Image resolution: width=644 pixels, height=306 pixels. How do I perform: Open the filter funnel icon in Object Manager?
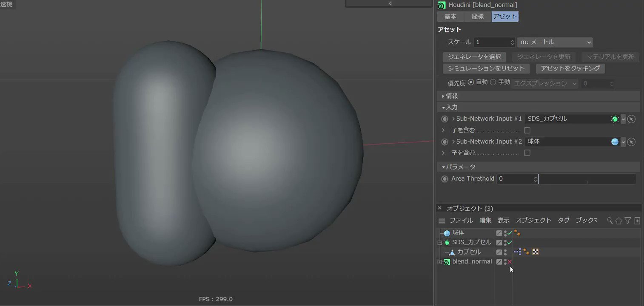click(x=628, y=221)
